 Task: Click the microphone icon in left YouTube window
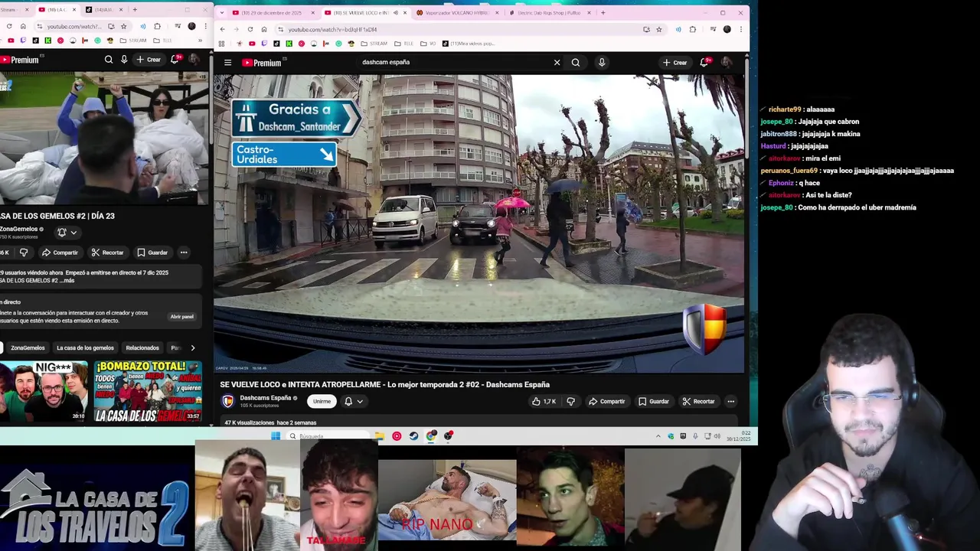click(x=124, y=60)
